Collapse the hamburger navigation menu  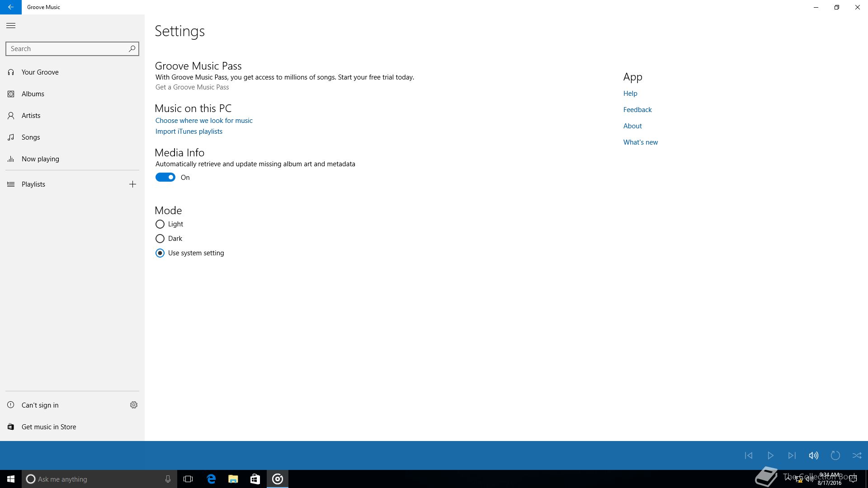point(11,26)
